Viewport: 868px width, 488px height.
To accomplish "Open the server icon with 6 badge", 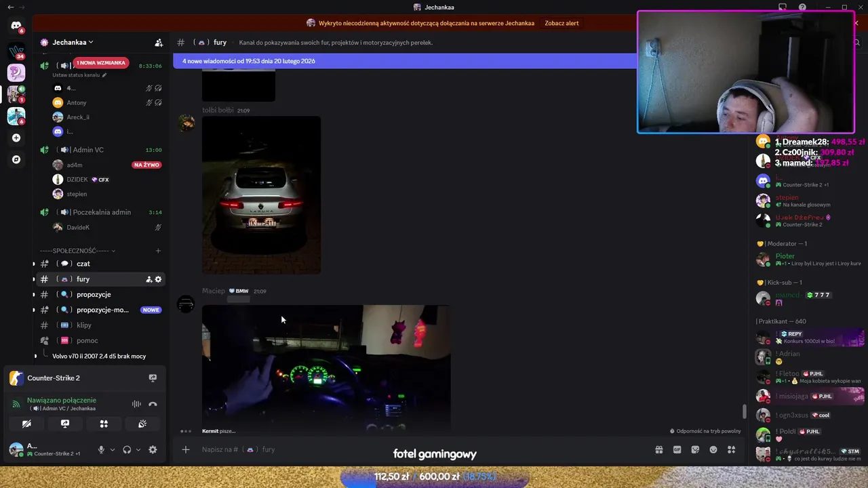I will (16, 116).
